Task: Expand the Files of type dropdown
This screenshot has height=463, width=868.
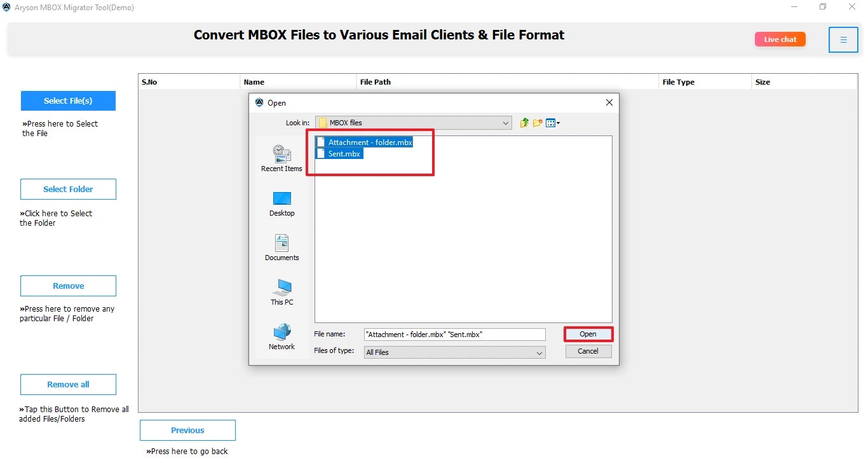Action: pos(539,352)
